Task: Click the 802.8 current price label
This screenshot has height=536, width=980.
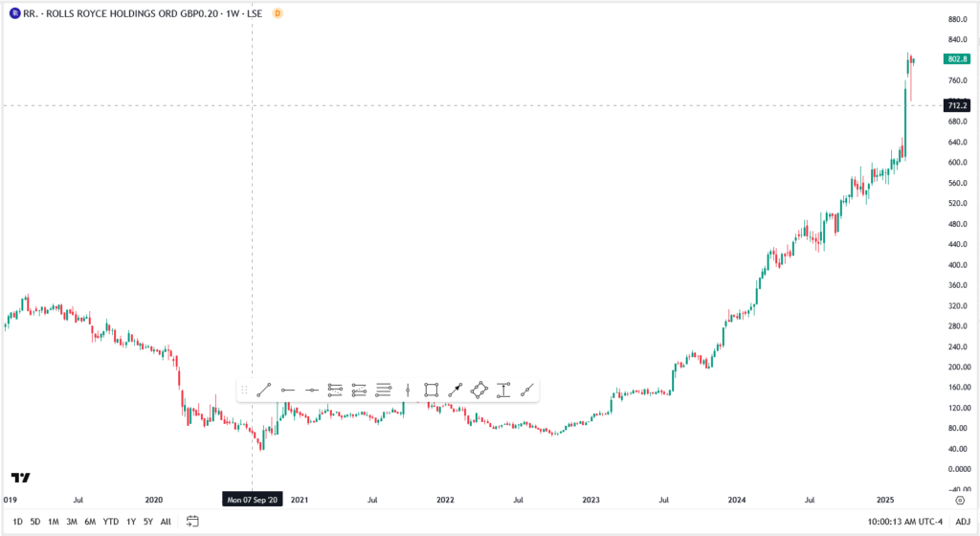Action: [957, 59]
